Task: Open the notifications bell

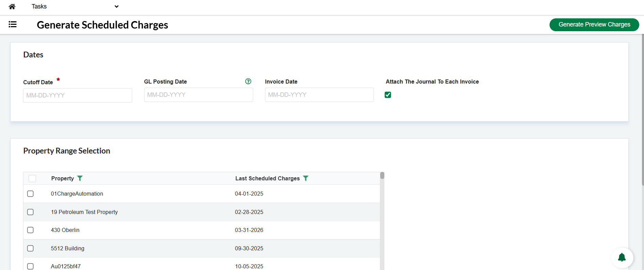Action: click(x=622, y=258)
